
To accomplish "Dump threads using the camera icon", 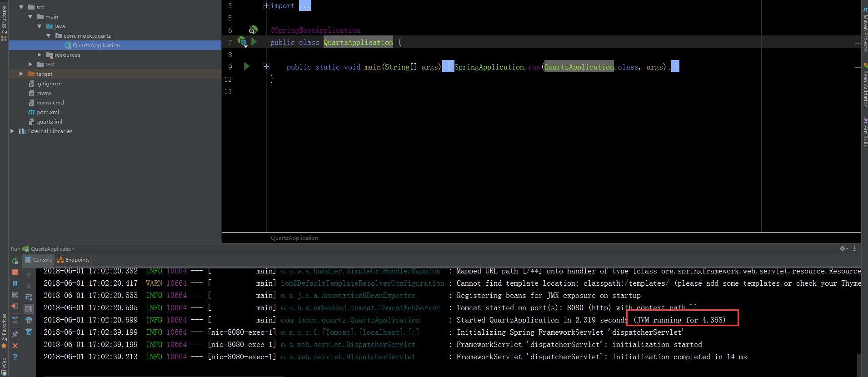I will (15, 295).
